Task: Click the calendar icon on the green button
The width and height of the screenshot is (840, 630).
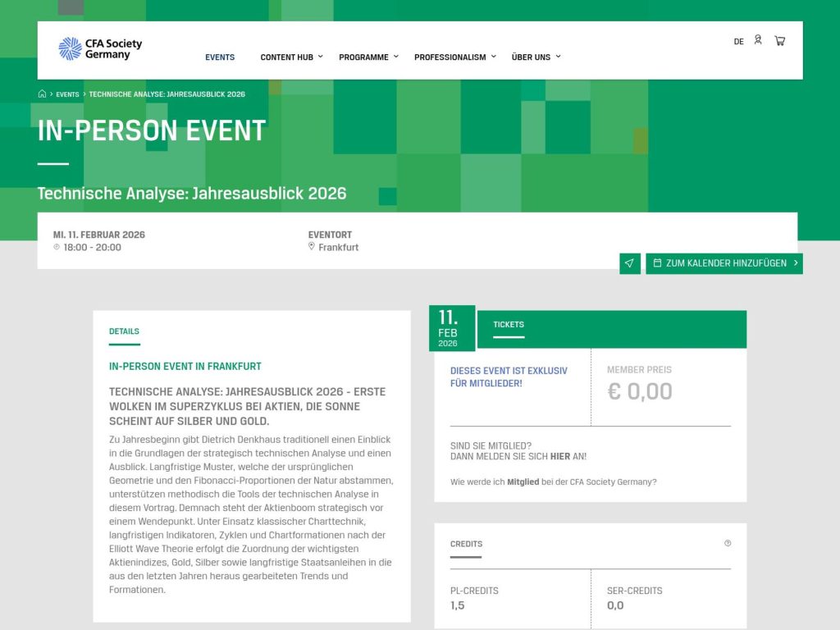Action: [x=657, y=263]
